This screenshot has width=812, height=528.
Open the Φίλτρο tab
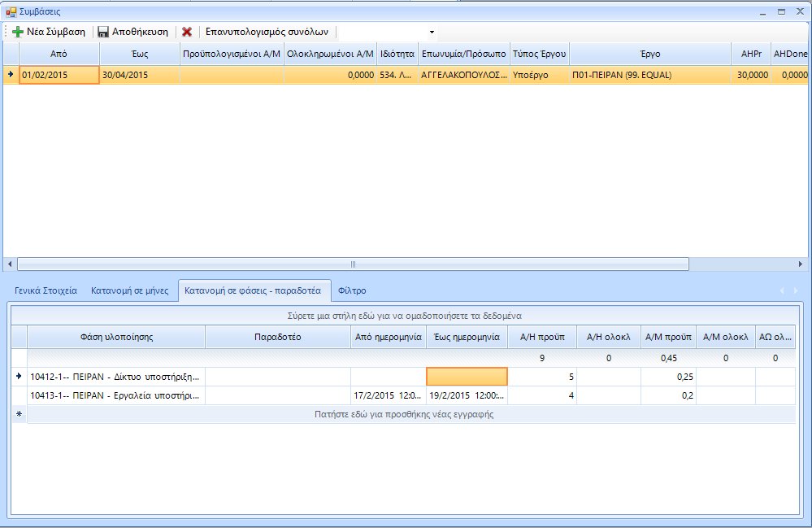pyautogui.click(x=352, y=290)
